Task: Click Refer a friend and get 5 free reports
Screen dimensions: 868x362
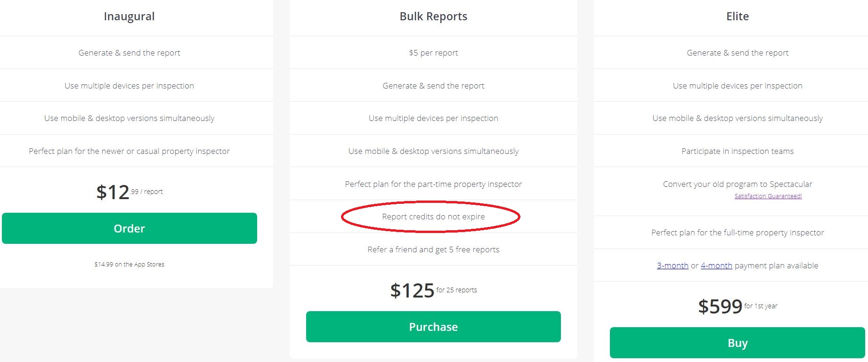Action: click(x=433, y=249)
